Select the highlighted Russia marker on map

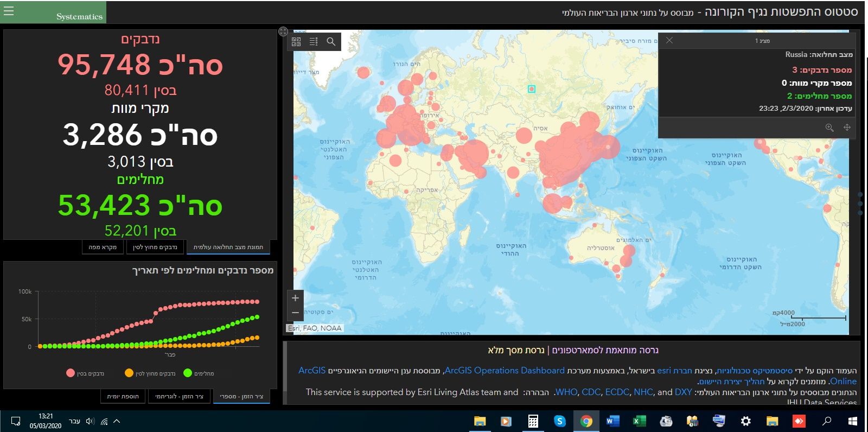point(532,88)
